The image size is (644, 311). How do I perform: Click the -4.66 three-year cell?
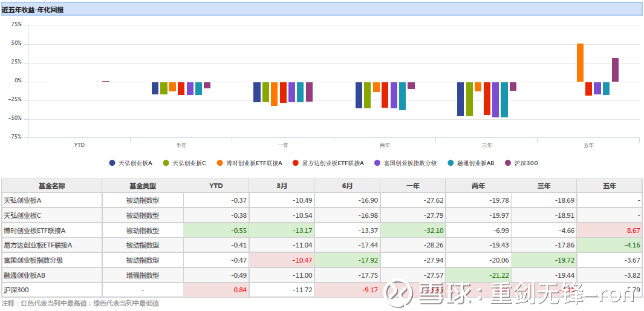point(544,231)
